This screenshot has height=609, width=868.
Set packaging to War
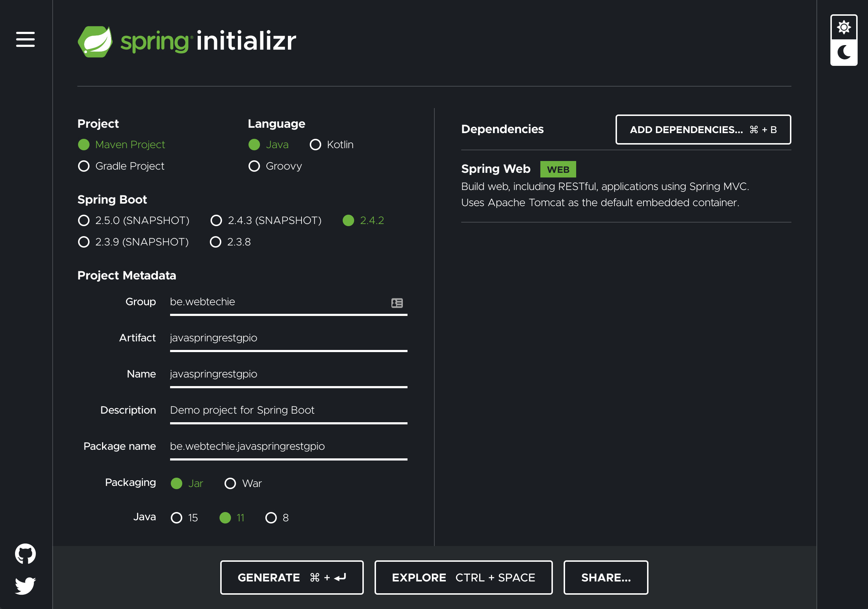pyautogui.click(x=230, y=483)
